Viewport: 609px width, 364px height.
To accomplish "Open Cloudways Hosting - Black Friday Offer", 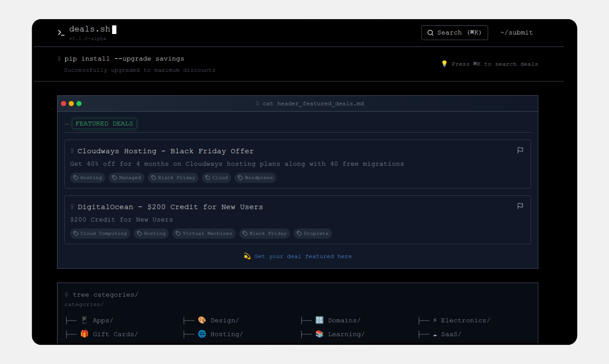I will click(165, 151).
